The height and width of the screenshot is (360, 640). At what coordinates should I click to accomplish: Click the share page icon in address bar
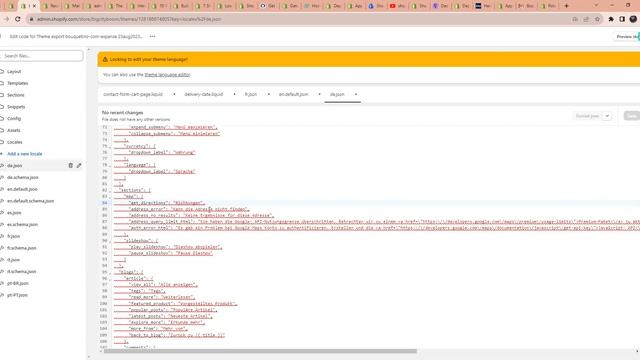[x=586, y=19]
